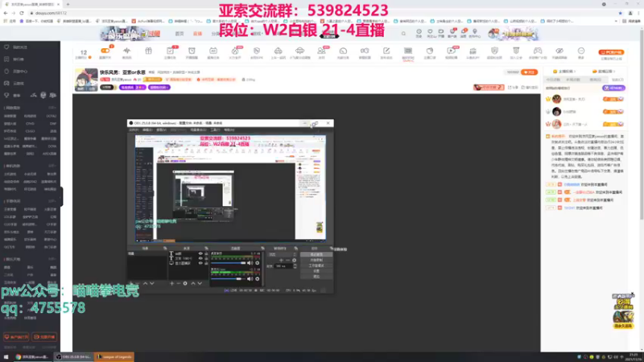644x362 pixels.
Task: Click the DOTA2 link in left sidebar
Action: tap(52, 116)
